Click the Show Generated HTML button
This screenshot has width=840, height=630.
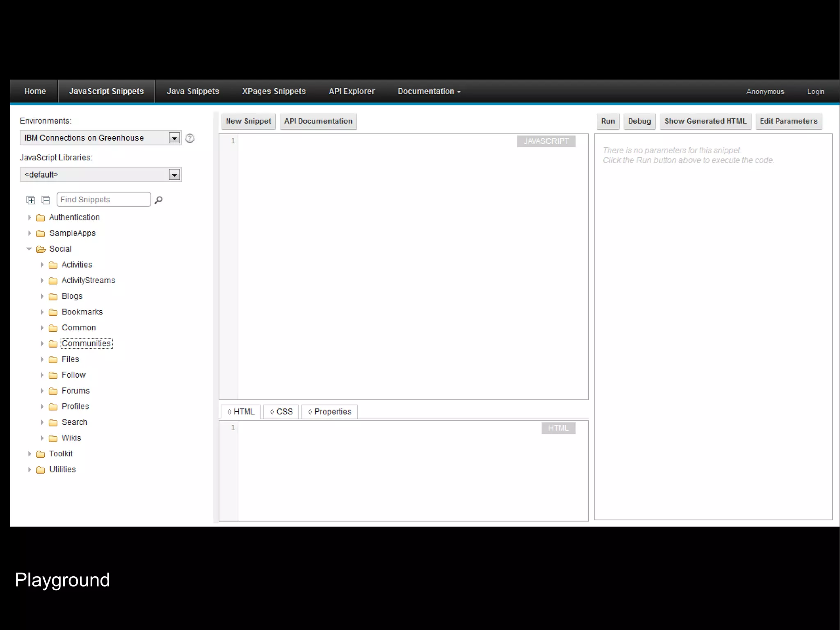(705, 121)
